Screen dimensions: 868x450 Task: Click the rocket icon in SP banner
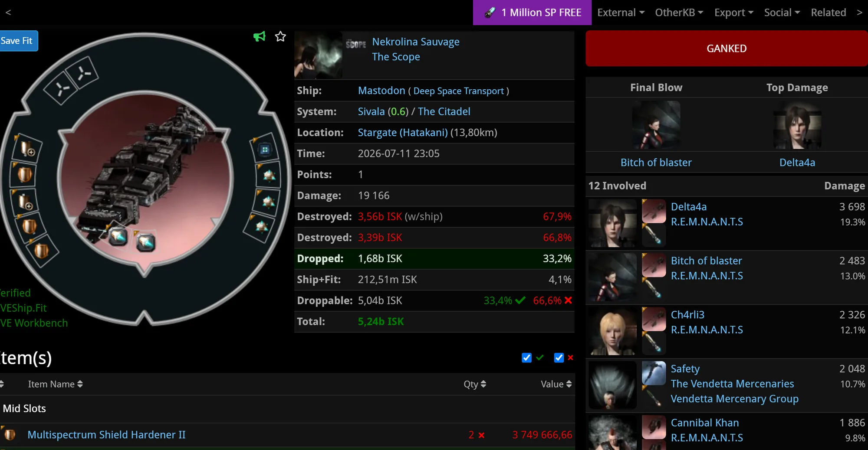click(x=490, y=13)
